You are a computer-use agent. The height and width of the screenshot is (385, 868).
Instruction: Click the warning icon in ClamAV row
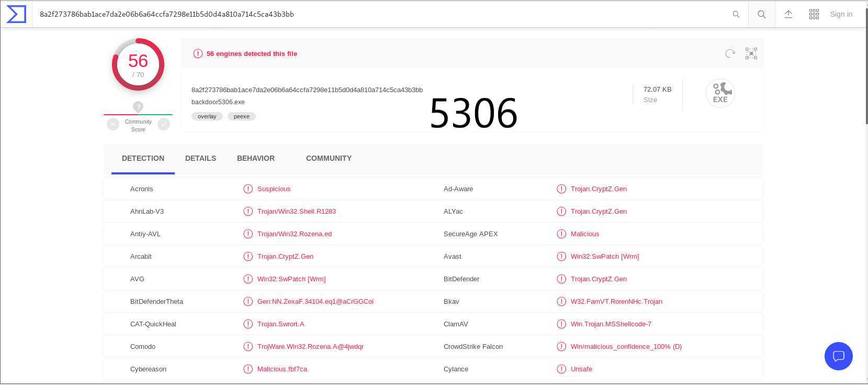[561, 324]
